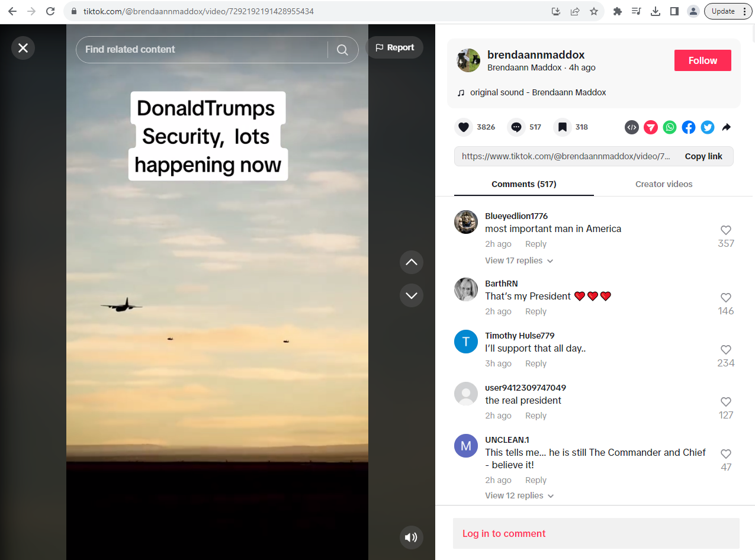The image size is (755, 560).
Task: Click Log in to comment
Action: 596,533
